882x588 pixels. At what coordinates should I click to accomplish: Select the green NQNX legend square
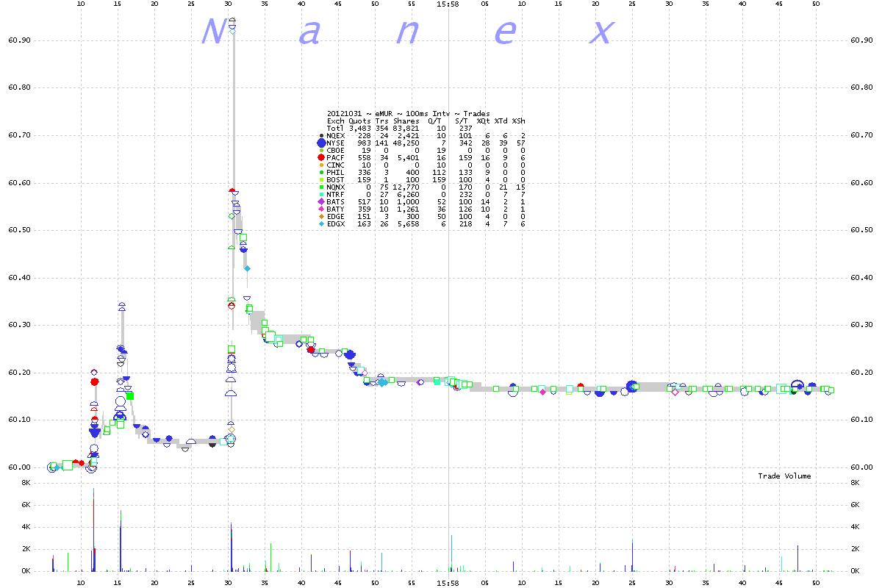(x=321, y=187)
